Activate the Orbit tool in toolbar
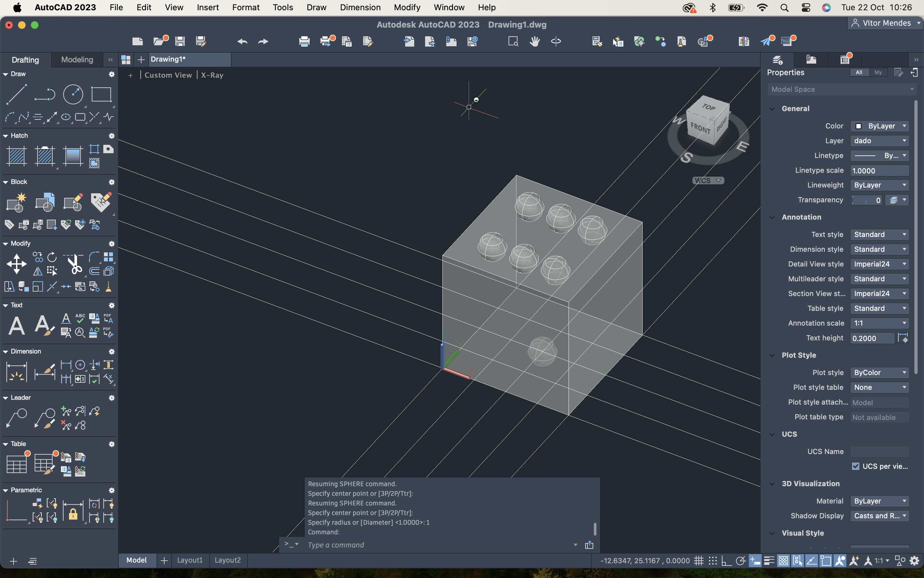This screenshot has height=578, width=924. pyautogui.click(x=556, y=41)
